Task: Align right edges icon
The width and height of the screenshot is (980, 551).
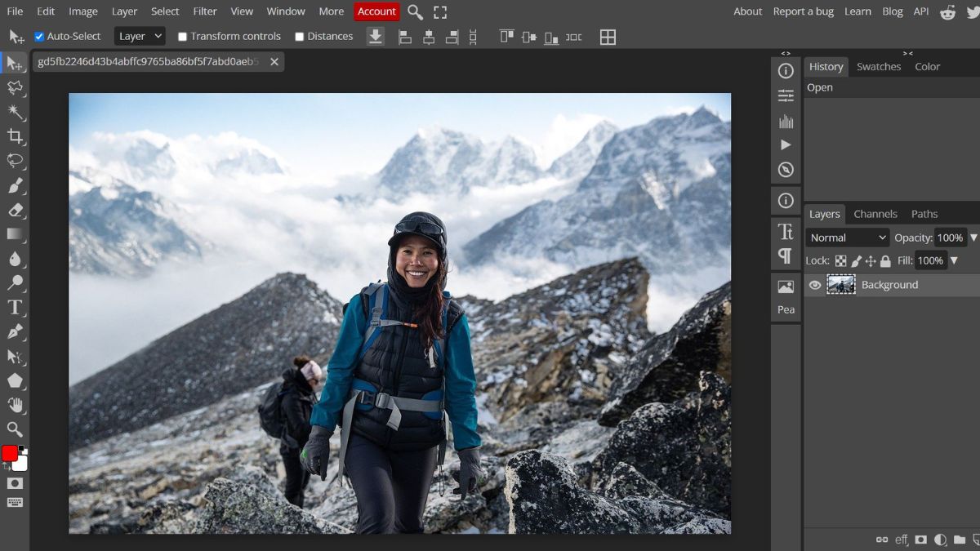Action: point(452,37)
